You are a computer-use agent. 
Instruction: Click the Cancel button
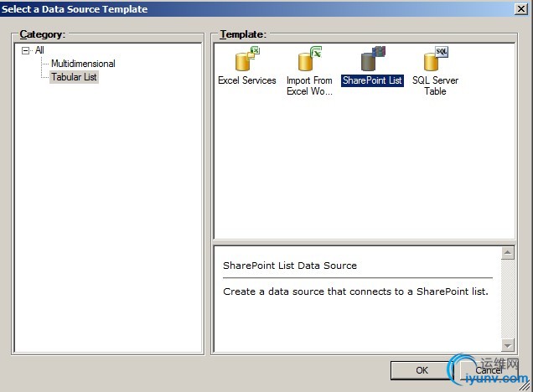click(x=489, y=370)
